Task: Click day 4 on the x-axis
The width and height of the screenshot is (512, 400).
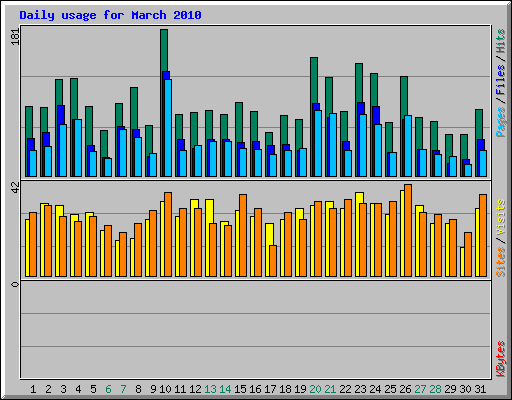Action: click(x=78, y=389)
